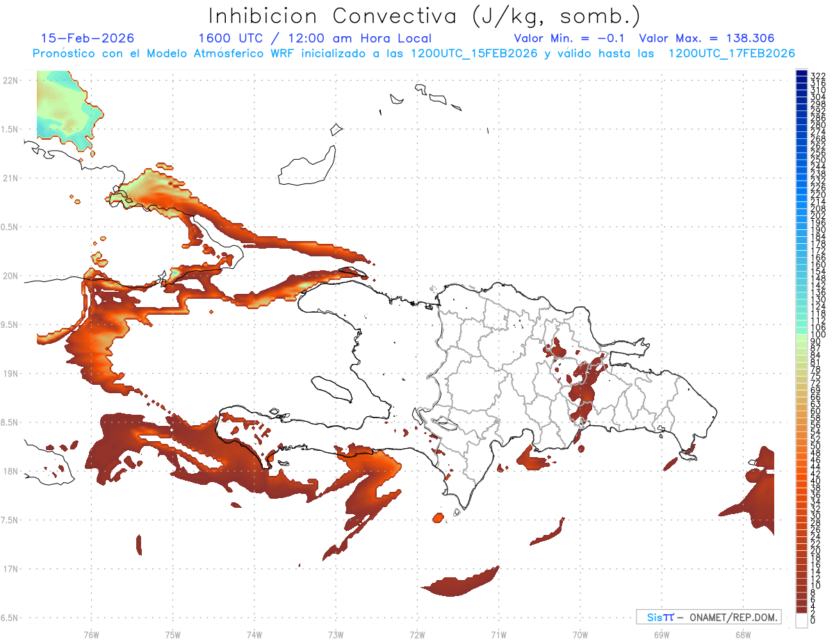Screen dimensions: 834x644
Task: Click the colorbar label '40'
Action: 815,481
